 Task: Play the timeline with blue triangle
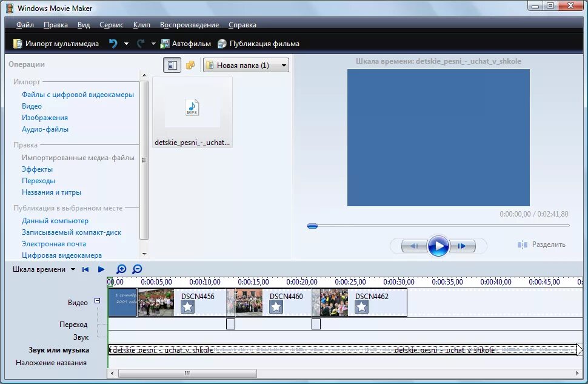(x=101, y=269)
